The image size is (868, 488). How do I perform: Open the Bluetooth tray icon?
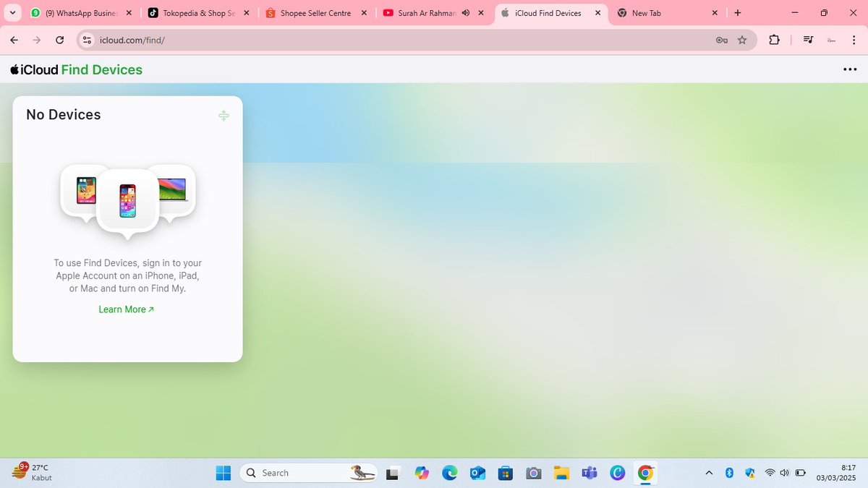[x=729, y=473]
